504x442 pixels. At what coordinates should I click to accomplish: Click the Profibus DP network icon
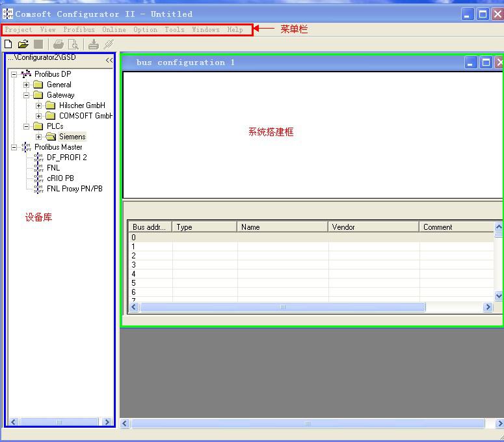[26, 74]
